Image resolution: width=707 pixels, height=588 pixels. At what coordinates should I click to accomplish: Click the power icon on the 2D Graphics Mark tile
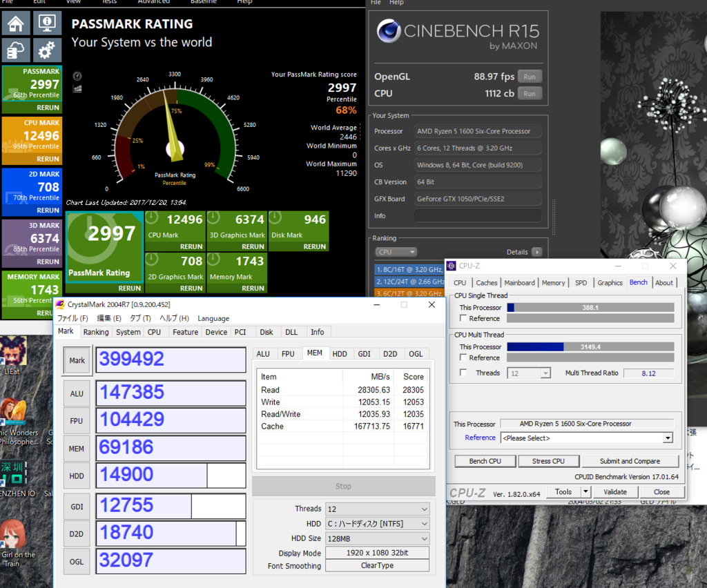[152, 259]
